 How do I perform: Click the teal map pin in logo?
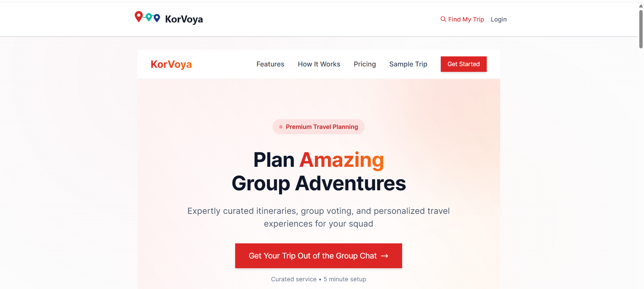tap(148, 17)
